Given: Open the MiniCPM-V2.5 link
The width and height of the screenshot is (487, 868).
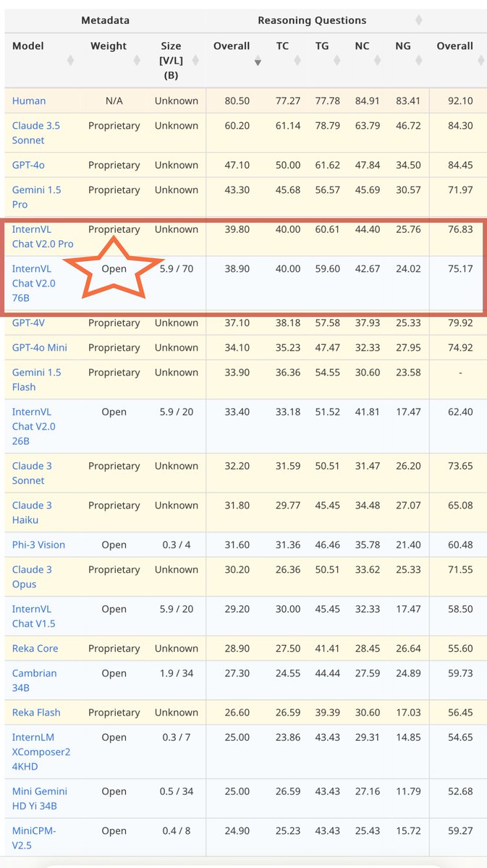Looking at the screenshot, I should pos(34,838).
